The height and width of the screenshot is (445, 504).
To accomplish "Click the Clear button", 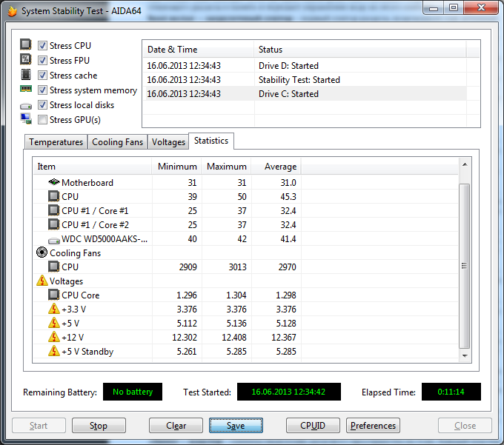I will pos(176,426).
